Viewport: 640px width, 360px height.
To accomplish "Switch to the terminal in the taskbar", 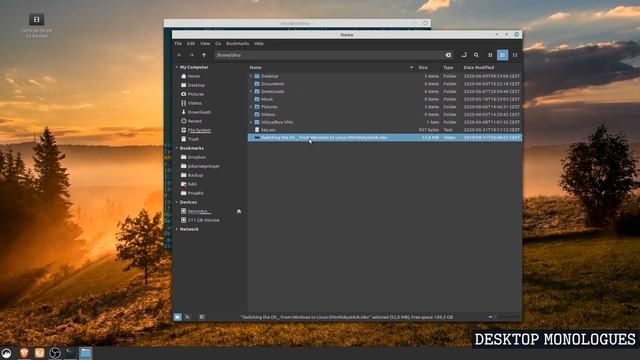I will [x=69, y=353].
